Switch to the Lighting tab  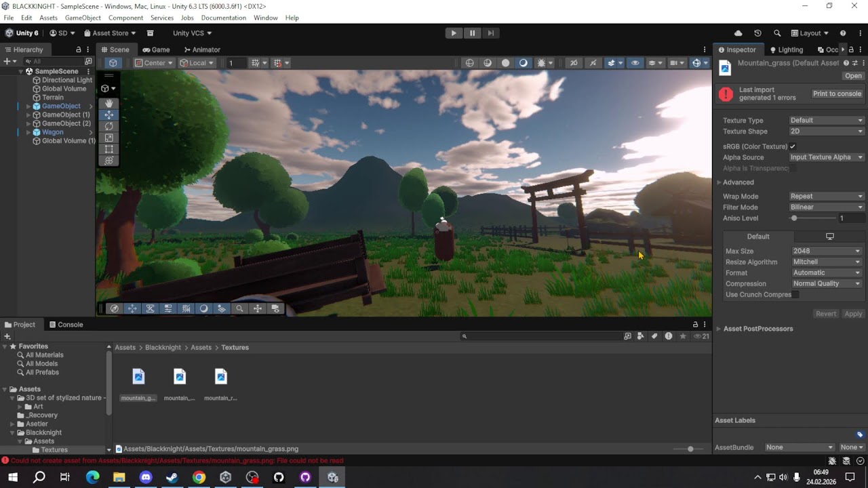(x=786, y=49)
